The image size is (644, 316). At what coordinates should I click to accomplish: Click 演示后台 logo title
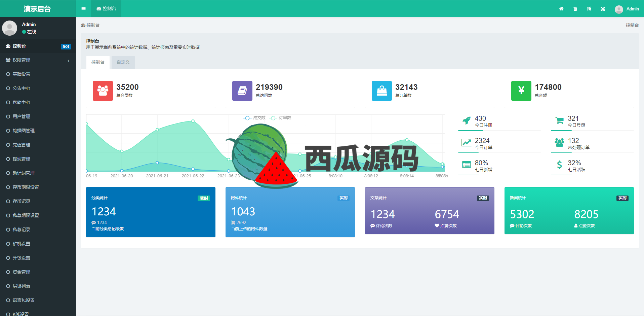click(x=37, y=9)
